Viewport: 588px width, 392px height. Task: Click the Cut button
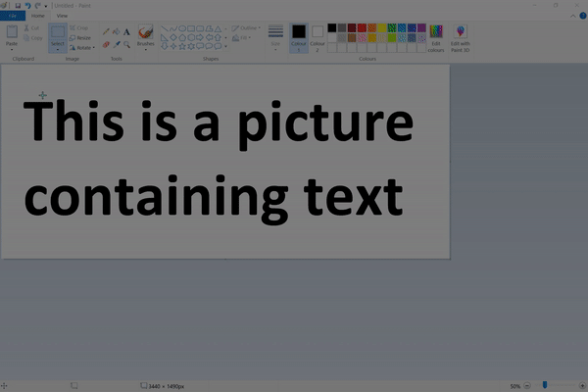pos(31,28)
